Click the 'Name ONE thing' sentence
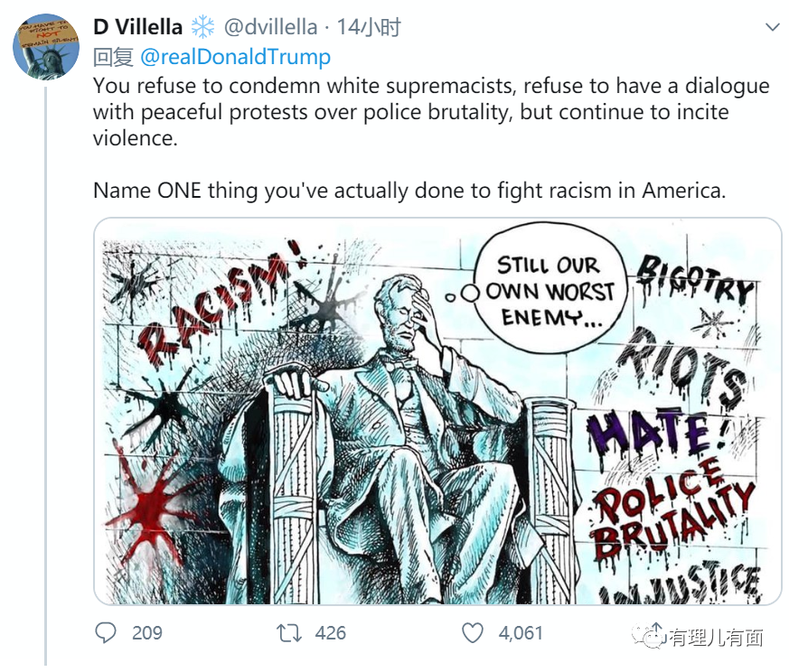The image size is (789, 672). pyautogui.click(x=409, y=191)
